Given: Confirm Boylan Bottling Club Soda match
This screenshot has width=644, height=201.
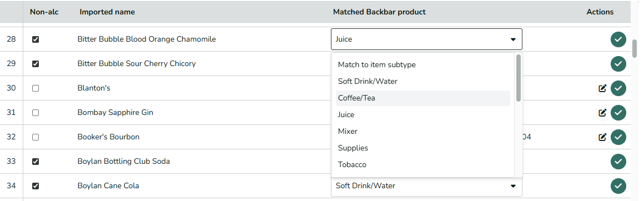Looking at the screenshot, I should (x=618, y=162).
